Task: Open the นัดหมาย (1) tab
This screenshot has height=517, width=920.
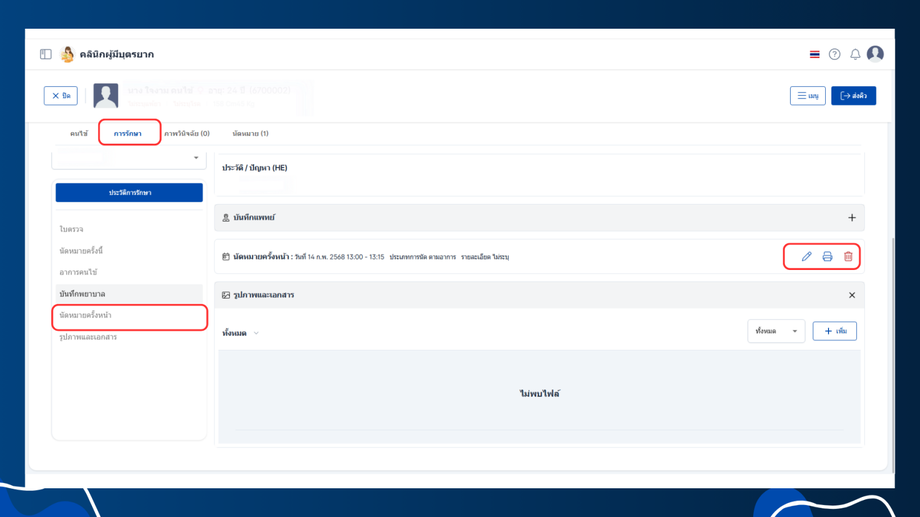Action: (x=251, y=134)
